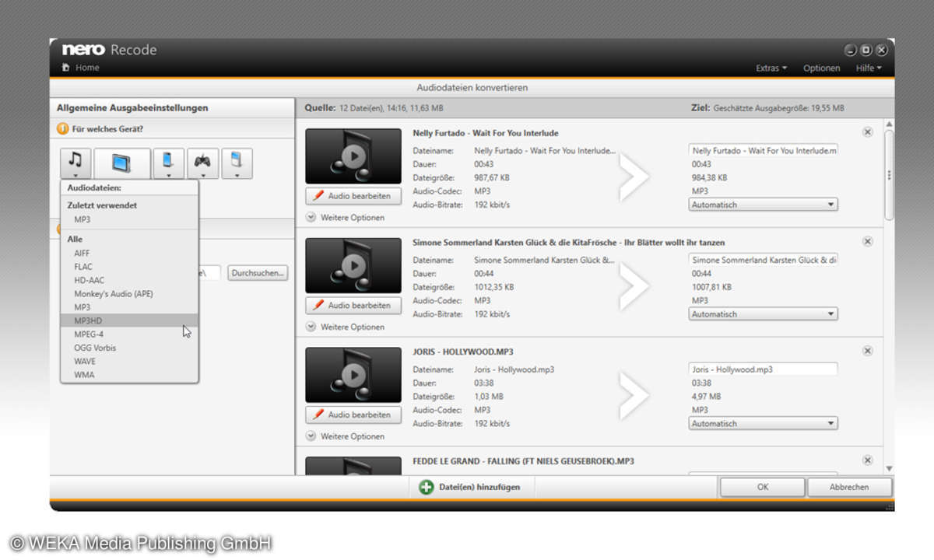The width and height of the screenshot is (934, 560).
Task: Select WMA audio format
Action: point(129,375)
